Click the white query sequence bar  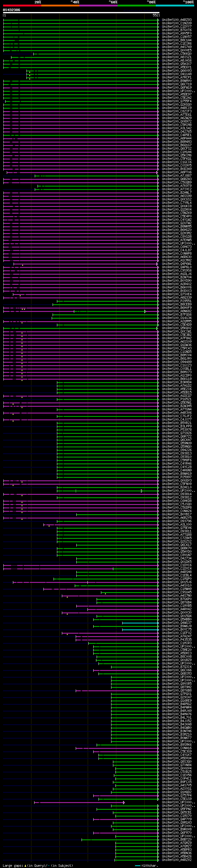coord(81,13)
